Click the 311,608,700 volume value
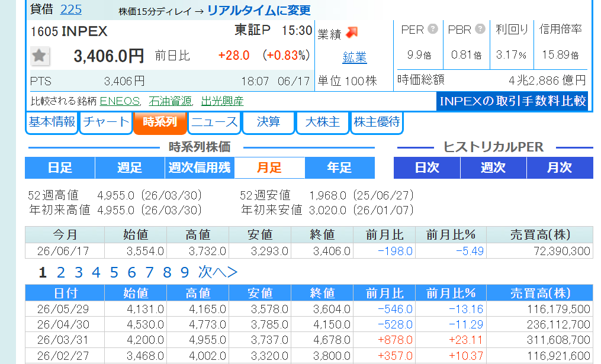601x364 pixels. pyautogui.click(x=558, y=340)
